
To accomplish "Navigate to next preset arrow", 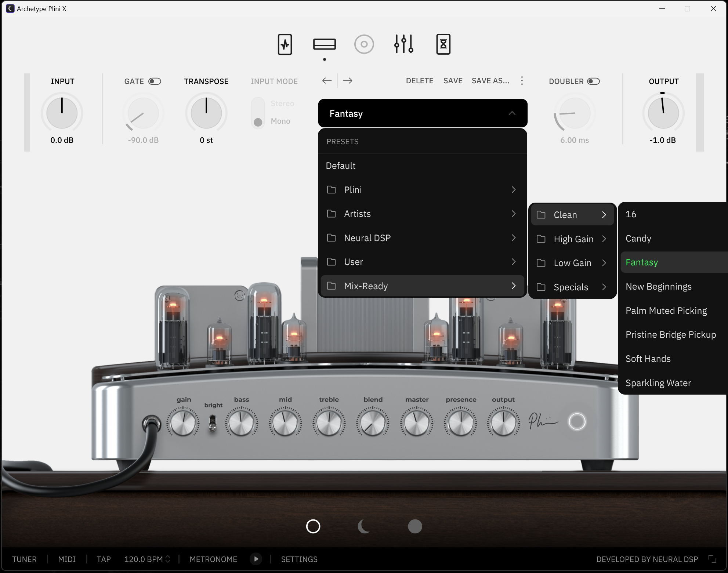I will [349, 81].
